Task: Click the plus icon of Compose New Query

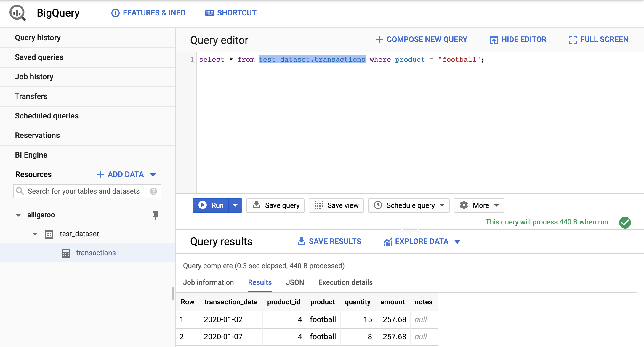Action: tap(379, 40)
